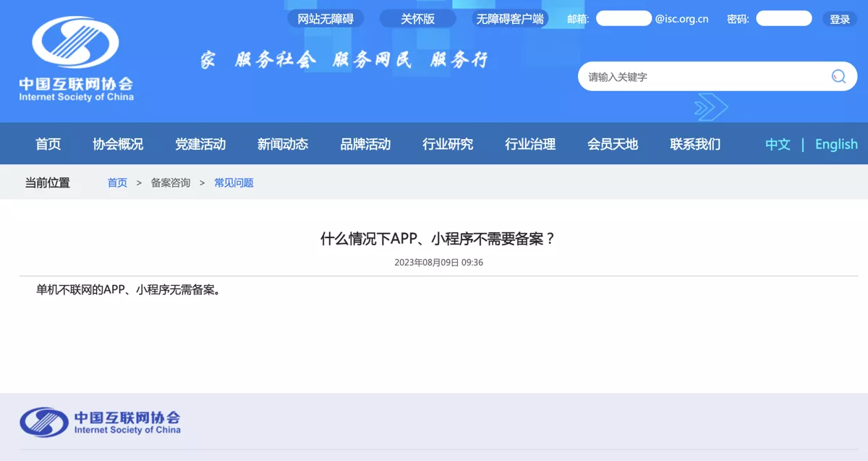Click the footer Internet Society of China logo

(x=101, y=422)
